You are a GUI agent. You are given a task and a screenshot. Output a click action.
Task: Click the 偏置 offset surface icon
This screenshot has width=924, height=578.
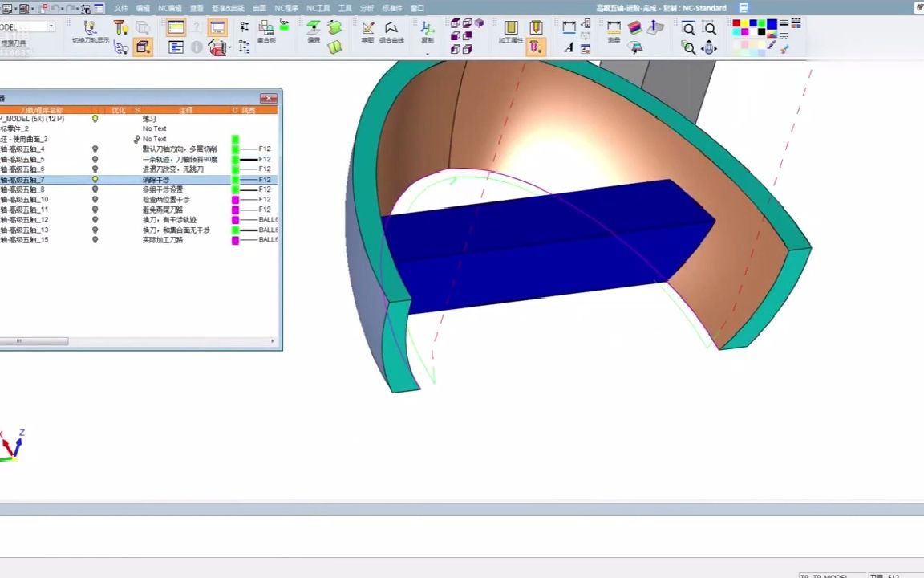[x=314, y=30]
